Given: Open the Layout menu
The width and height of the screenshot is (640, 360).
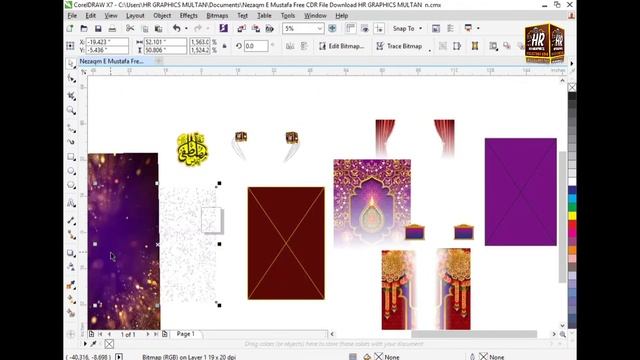Looking at the screenshot, I should (x=135, y=16).
